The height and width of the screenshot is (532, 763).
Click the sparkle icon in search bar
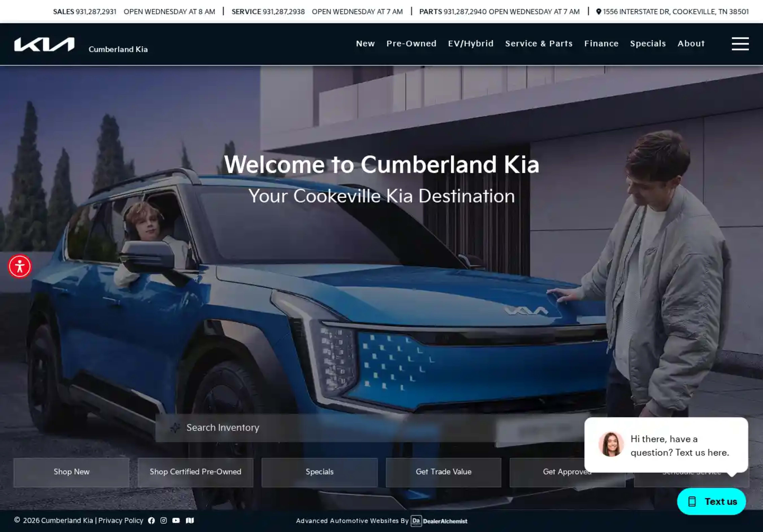[x=175, y=428]
